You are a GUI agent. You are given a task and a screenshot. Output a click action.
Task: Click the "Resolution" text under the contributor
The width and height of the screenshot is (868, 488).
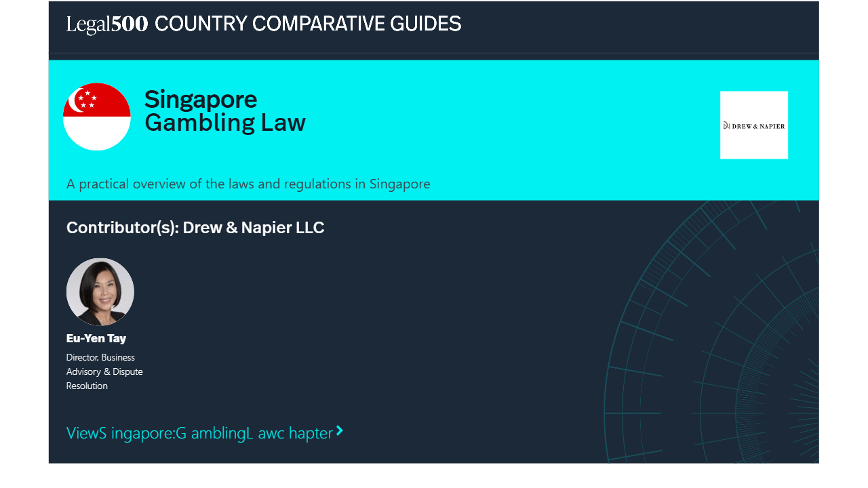pos(87,386)
